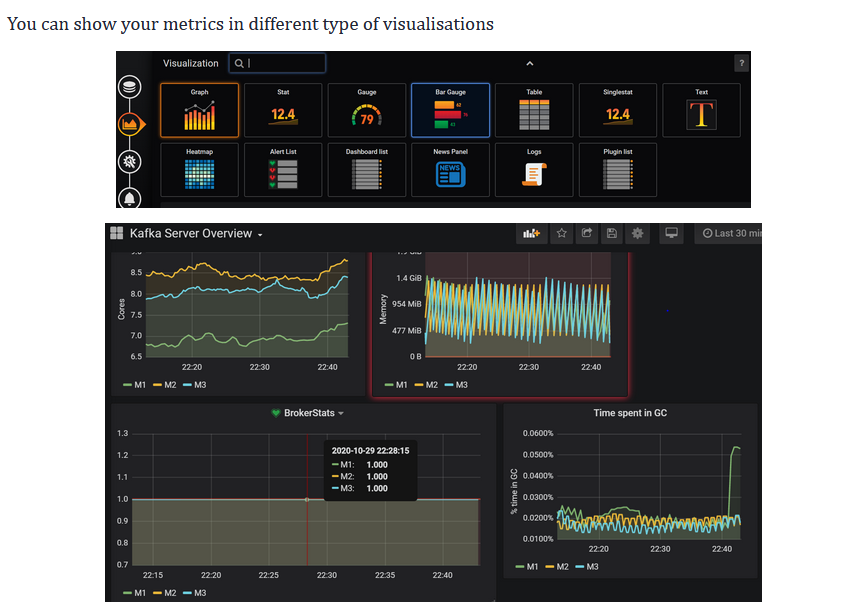Open the Alert bell icon in sidebar
Screen dimensions: 852x616
[129, 198]
